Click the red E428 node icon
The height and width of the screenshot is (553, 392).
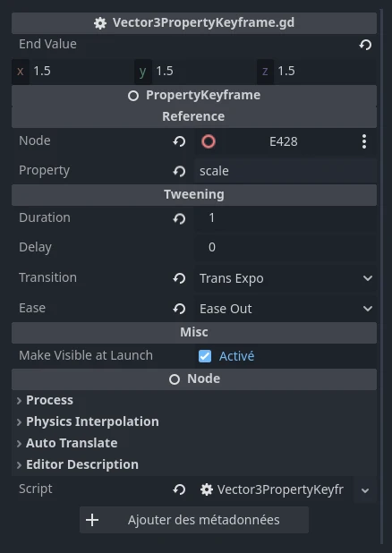coord(209,141)
